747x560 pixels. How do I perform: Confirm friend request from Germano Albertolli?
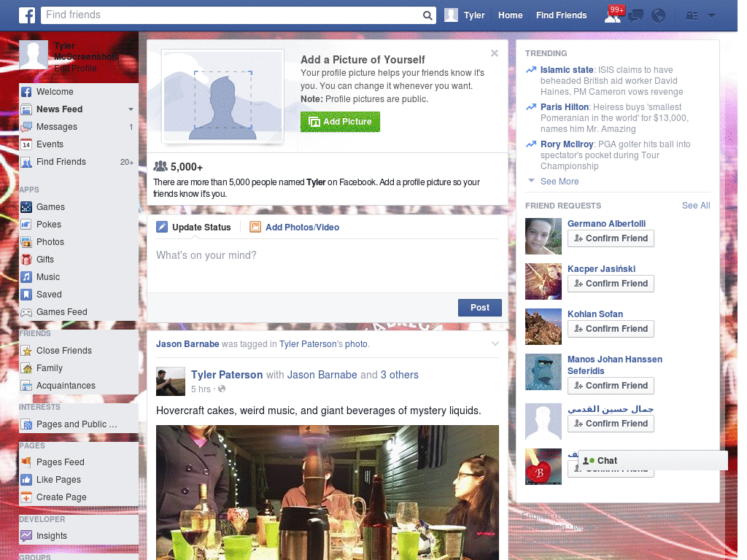click(x=611, y=238)
